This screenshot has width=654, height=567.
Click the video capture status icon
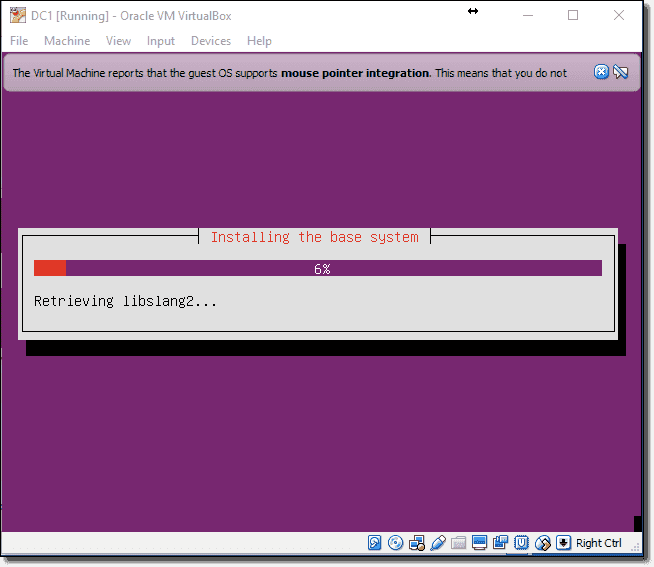(500, 543)
